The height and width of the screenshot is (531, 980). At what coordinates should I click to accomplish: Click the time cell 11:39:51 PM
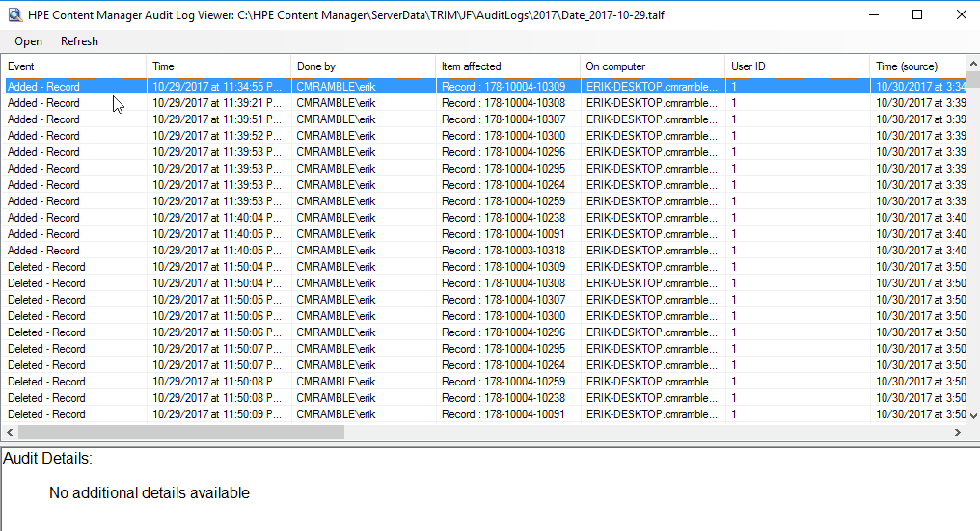click(x=217, y=119)
